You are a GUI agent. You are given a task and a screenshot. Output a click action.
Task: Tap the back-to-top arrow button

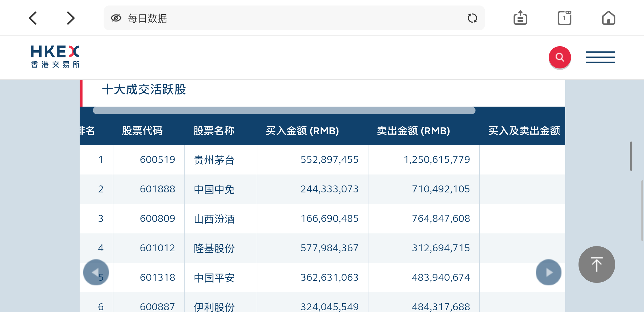click(x=596, y=264)
